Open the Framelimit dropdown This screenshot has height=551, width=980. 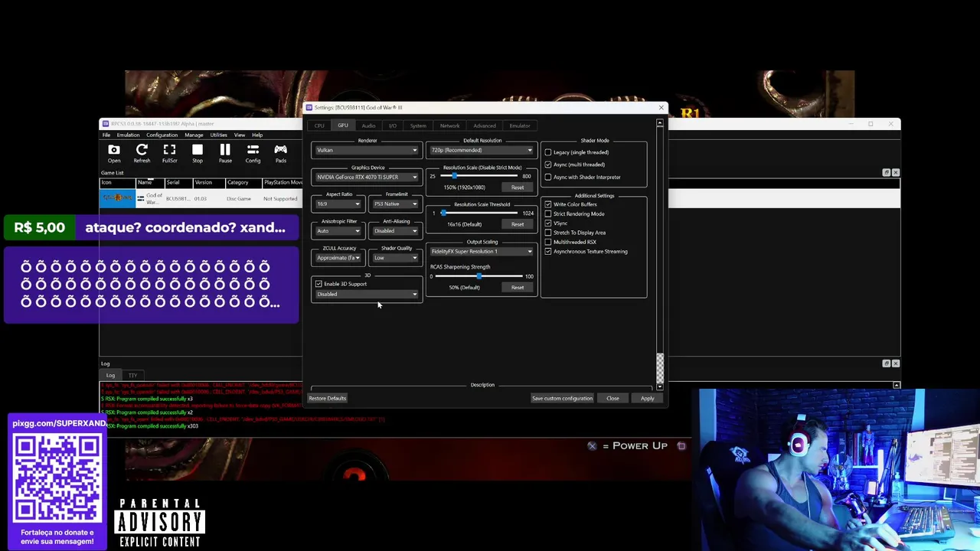pos(396,204)
